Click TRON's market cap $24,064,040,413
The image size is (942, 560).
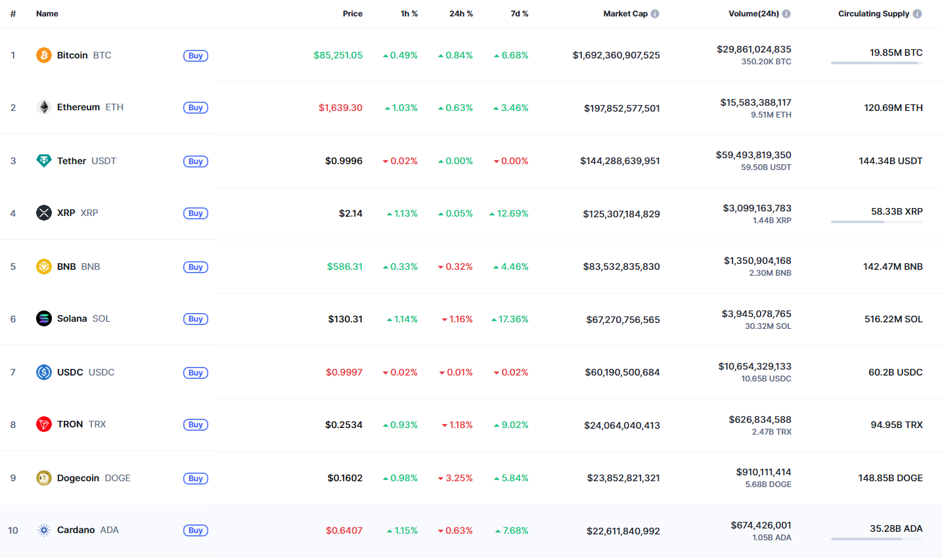(622, 425)
